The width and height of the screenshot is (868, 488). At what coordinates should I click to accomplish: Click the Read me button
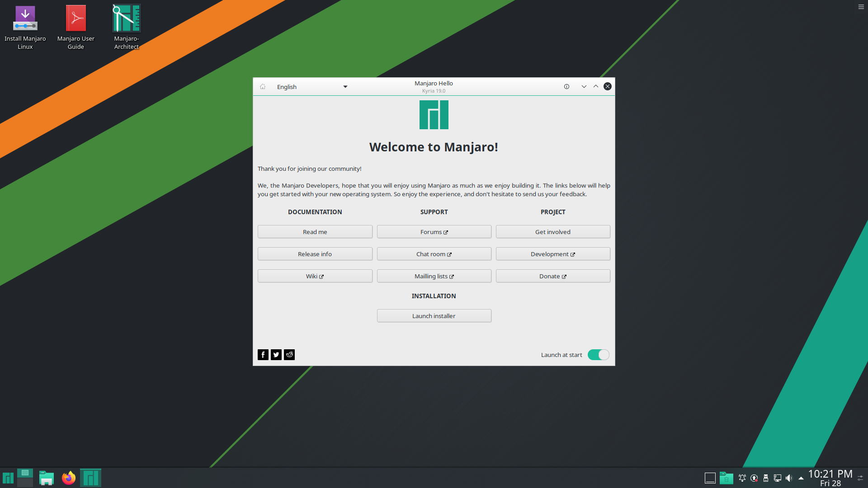[315, 232]
